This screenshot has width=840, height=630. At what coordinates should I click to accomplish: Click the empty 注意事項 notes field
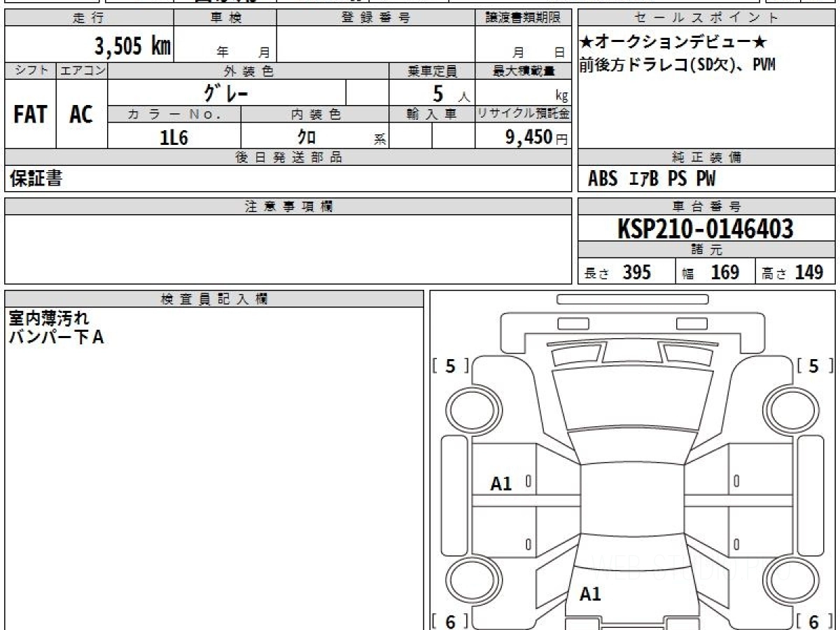(x=288, y=249)
